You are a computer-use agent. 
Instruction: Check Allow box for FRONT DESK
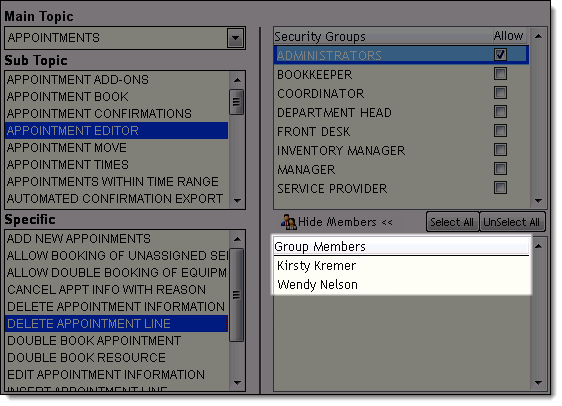coord(500,131)
